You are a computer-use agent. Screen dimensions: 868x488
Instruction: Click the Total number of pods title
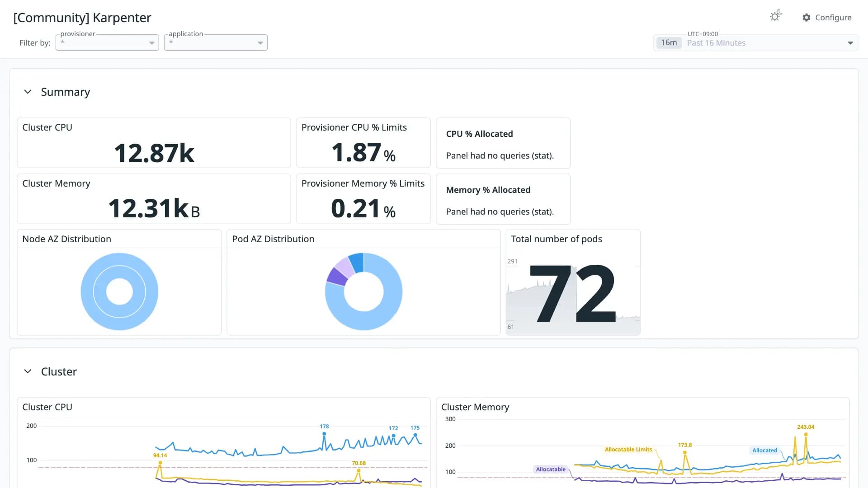click(557, 239)
